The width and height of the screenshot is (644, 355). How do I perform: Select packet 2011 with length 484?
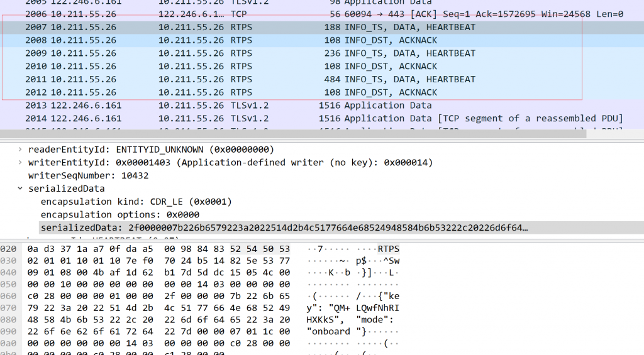pyautogui.click(x=252, y=79)
